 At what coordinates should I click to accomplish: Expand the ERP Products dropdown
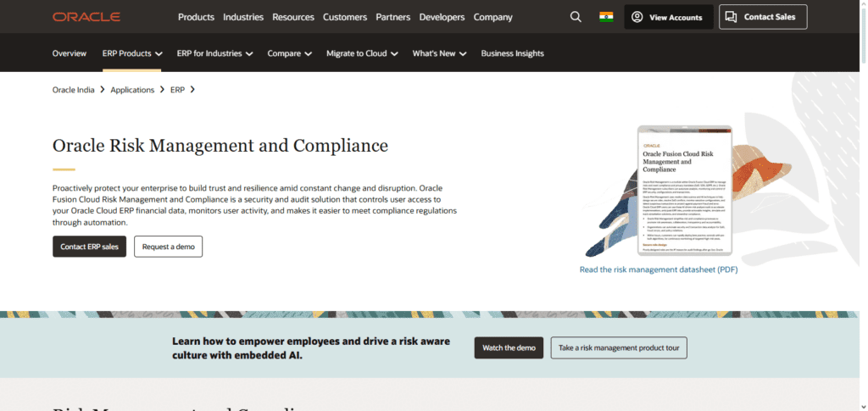coord(132,53)
